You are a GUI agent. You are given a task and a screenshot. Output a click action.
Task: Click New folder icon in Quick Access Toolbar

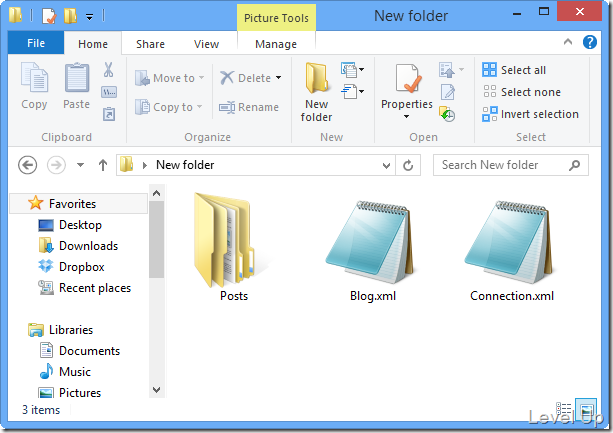pos(70,16)
